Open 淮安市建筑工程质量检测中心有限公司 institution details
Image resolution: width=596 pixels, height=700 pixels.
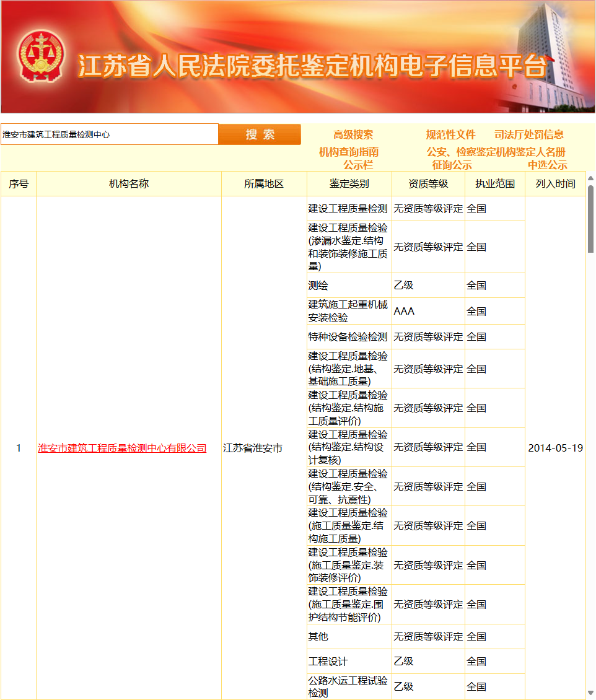pyautogui.click(x=121, y=448)
